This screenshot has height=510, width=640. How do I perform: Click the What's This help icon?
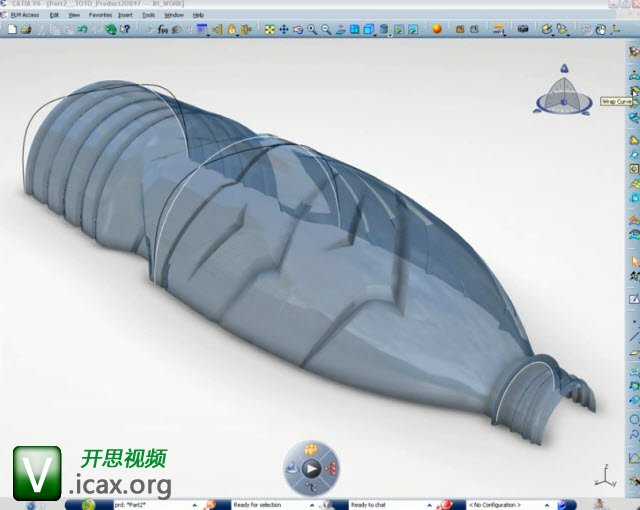click(x=125, y=29)
